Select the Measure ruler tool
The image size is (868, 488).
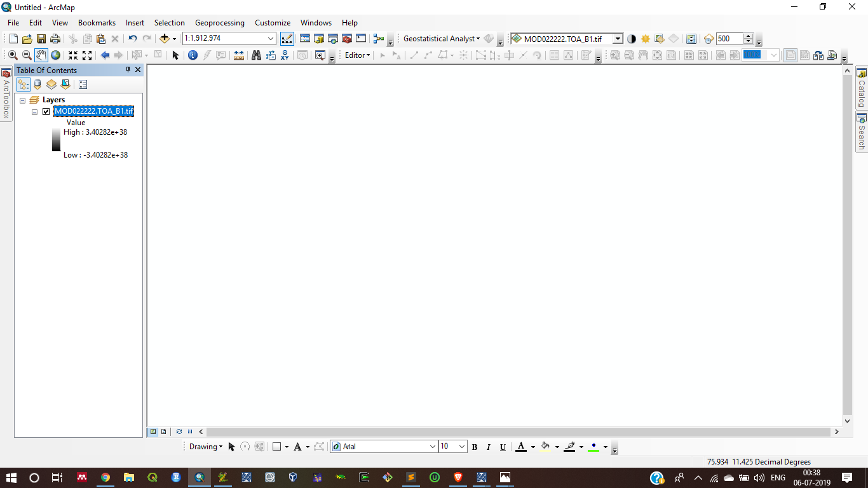(x=239, y=55)
